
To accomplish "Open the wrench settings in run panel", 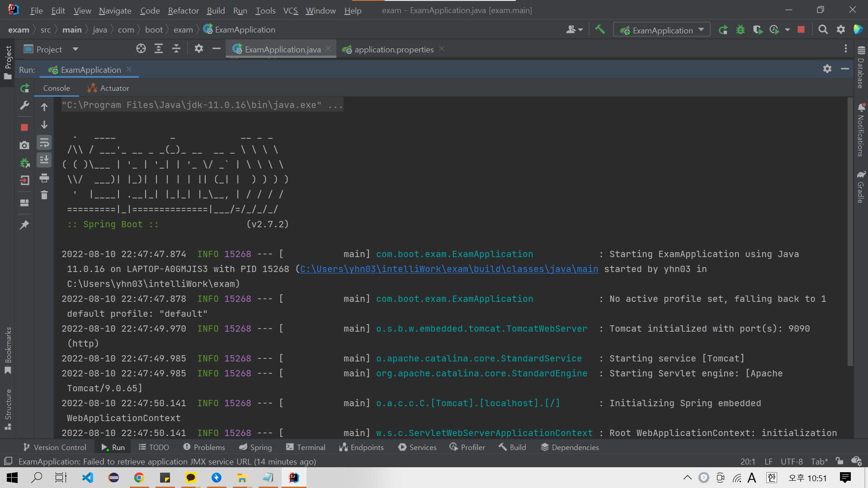I will [25, 106].
